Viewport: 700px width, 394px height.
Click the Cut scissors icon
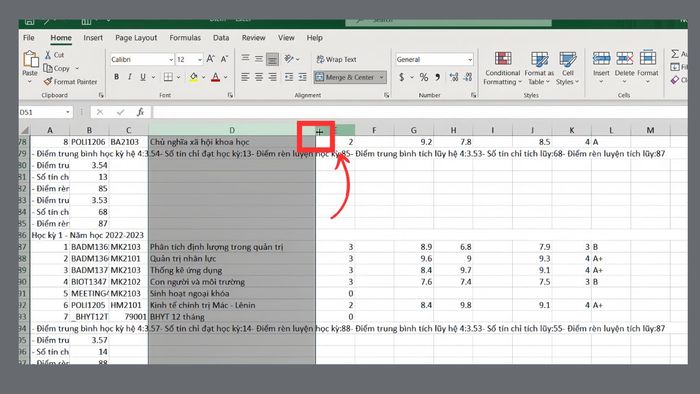click(48, 55)
